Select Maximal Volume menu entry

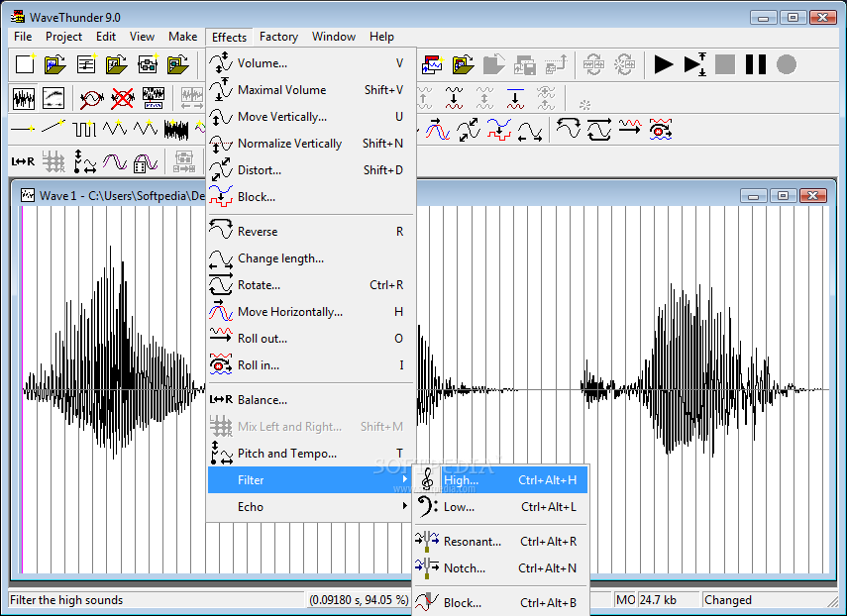coord(311,90)
